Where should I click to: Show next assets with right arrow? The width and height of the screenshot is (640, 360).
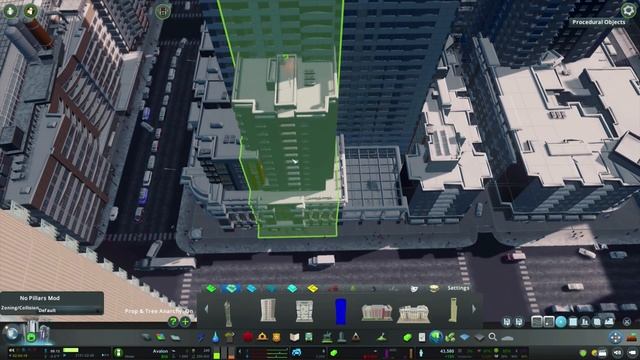(x=473, y=309)
